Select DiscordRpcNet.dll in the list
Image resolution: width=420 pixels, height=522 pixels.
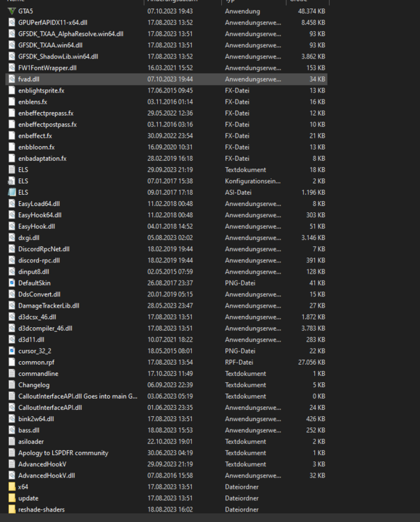coord(44,249)
